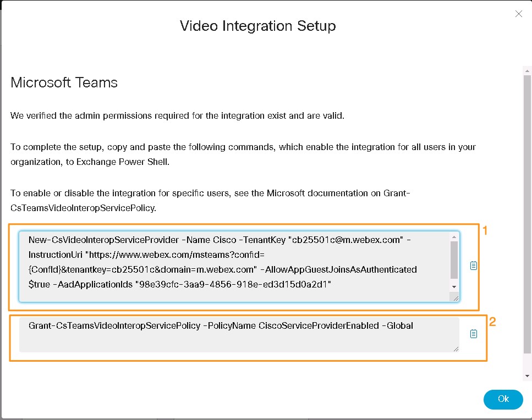The image size is (532, 420).
Task: Copy the New-CsVideoInteropServiceProvider command to clipboard
Action: pos(474,266)
